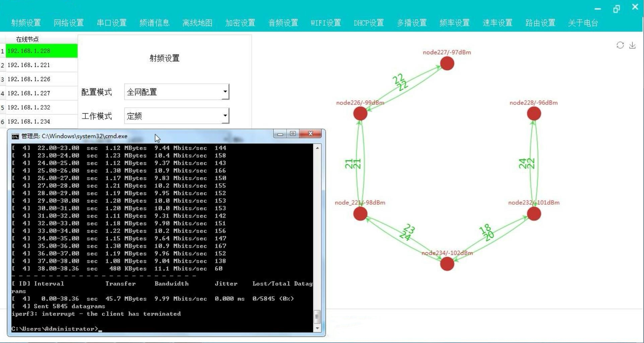644x343 pixels.
Task: Close the cmd.exe window
Action: [311, 134]
